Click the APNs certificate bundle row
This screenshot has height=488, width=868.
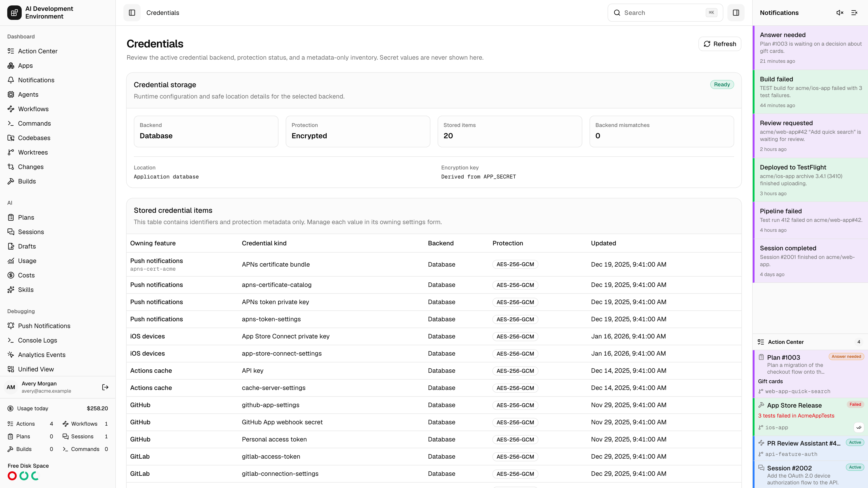[434, 265]
